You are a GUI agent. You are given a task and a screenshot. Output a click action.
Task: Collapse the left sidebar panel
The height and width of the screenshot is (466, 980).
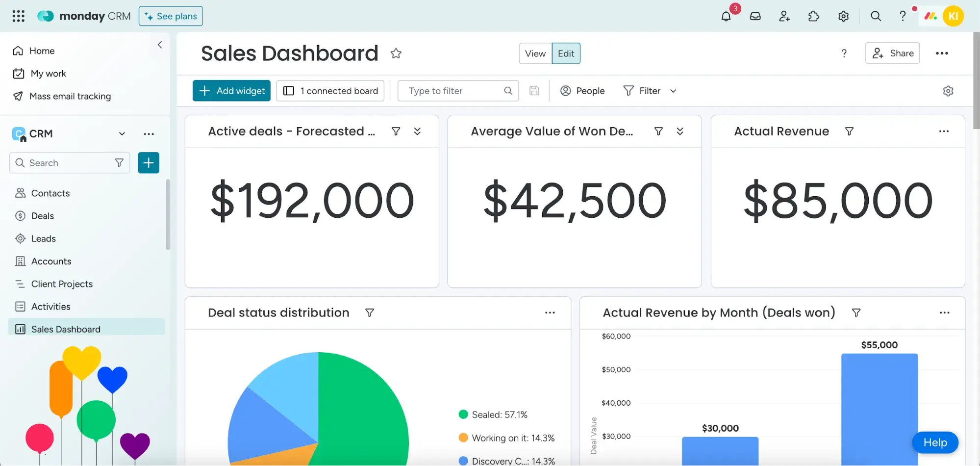pyautogui.click(x=160, y=45)
